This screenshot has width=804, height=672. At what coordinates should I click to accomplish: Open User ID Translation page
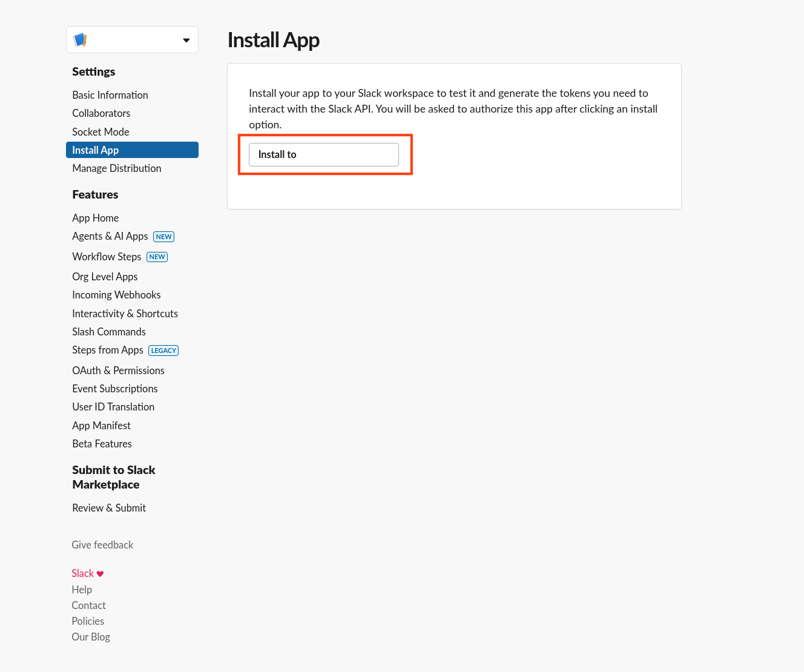[113, 407]
